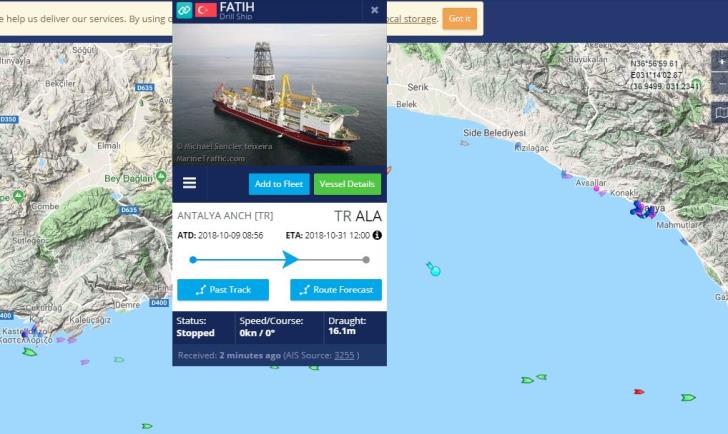
Task: Open the map layers icon
Action: 721,112
